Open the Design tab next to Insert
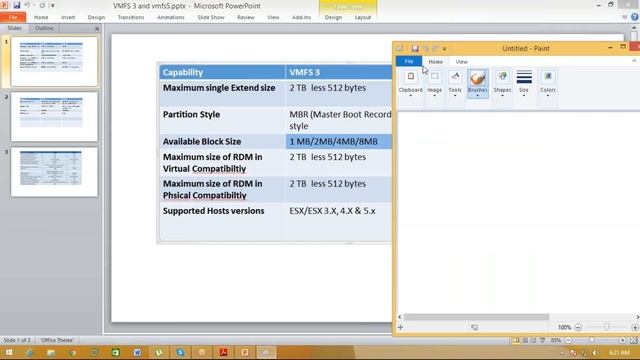640x360 pixels. pyautogui.click(x=96, y=17)
